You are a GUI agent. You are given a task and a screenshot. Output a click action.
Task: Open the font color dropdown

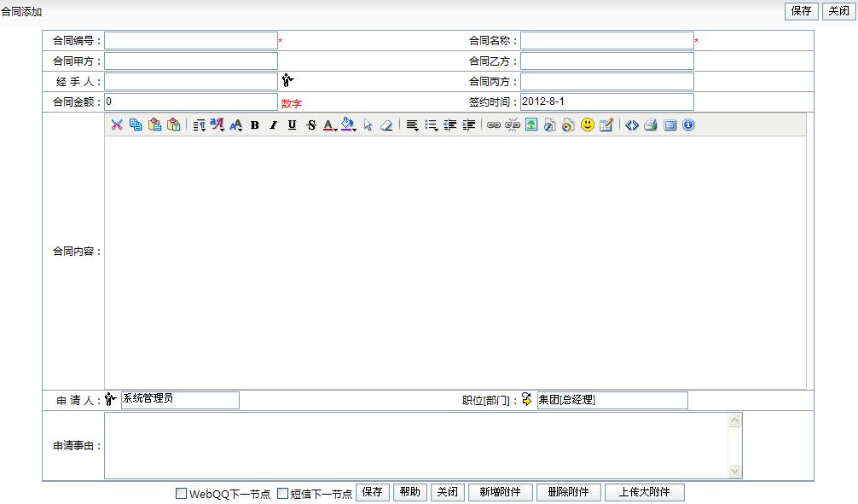tap(330, 125)
